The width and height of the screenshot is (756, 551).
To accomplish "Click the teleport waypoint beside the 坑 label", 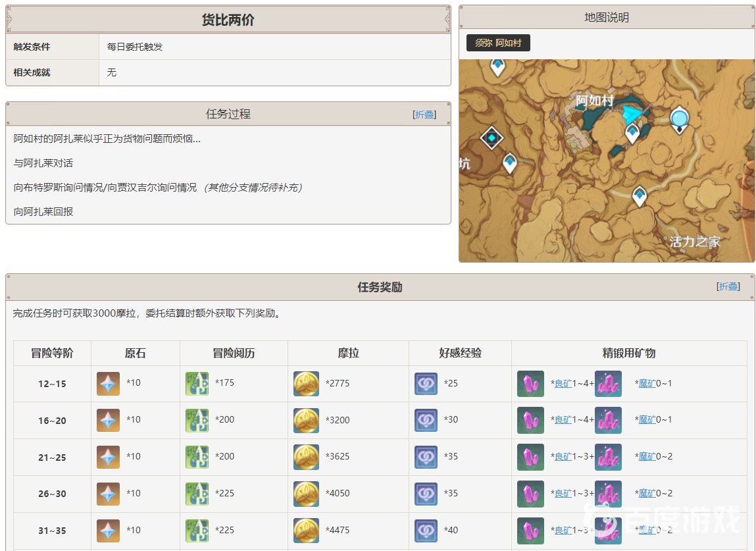I will point(510,163).
